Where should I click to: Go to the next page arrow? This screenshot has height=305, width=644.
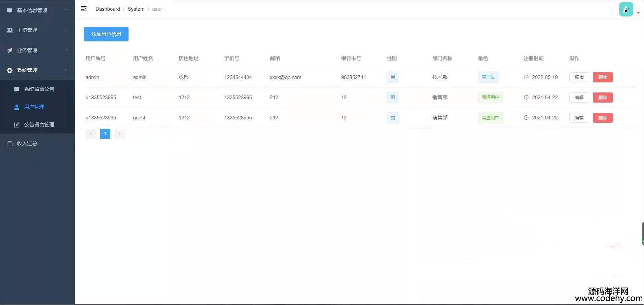[119, 134]
